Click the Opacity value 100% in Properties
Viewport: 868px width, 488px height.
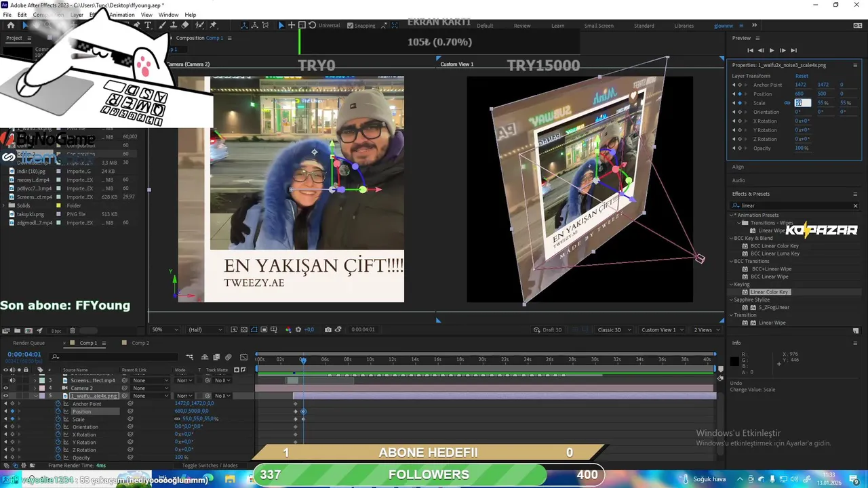pyautogui.click(x=802, y=148)
